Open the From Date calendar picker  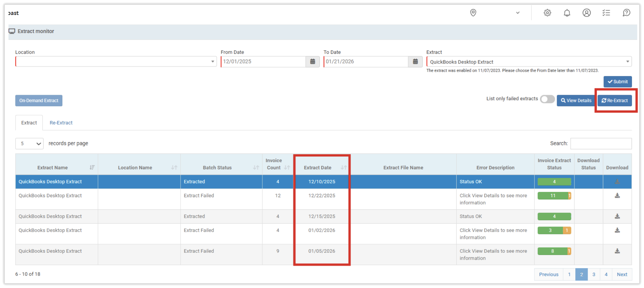click(312, 61)
